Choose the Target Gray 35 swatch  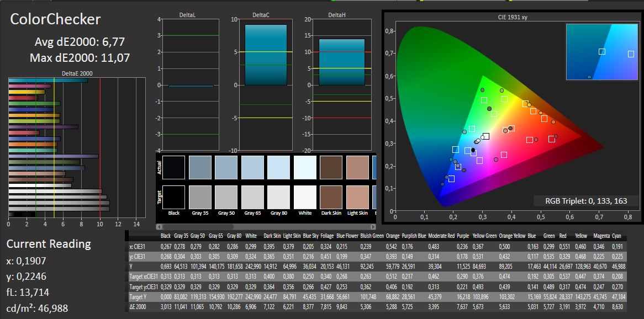tap(200, 198)
